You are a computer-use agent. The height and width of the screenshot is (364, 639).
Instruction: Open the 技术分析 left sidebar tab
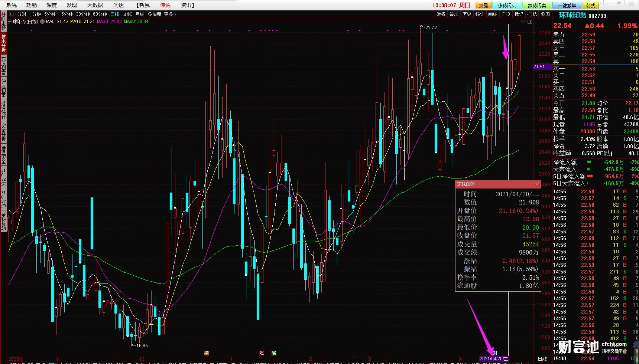click(x=3, y=43)
